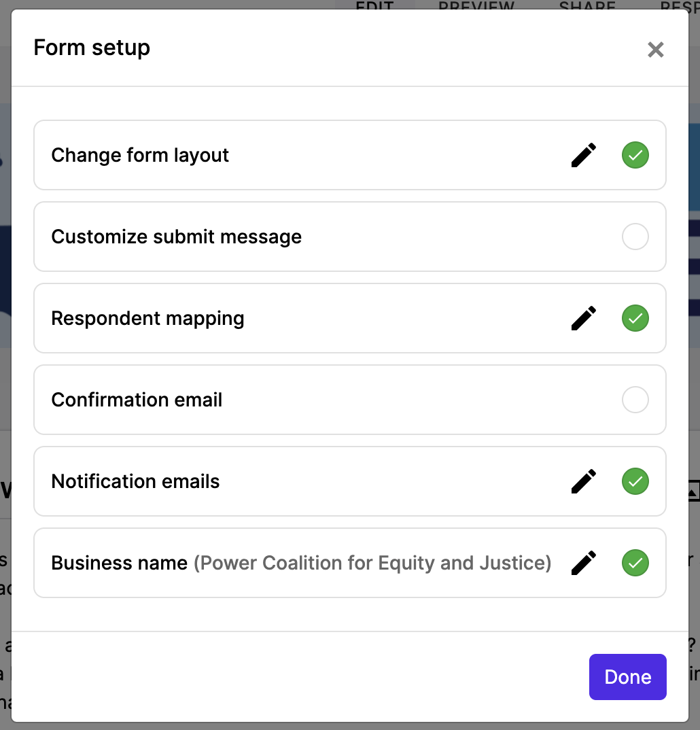
Task: Toggle green check for Change form layout
Action: click(635, 155)
